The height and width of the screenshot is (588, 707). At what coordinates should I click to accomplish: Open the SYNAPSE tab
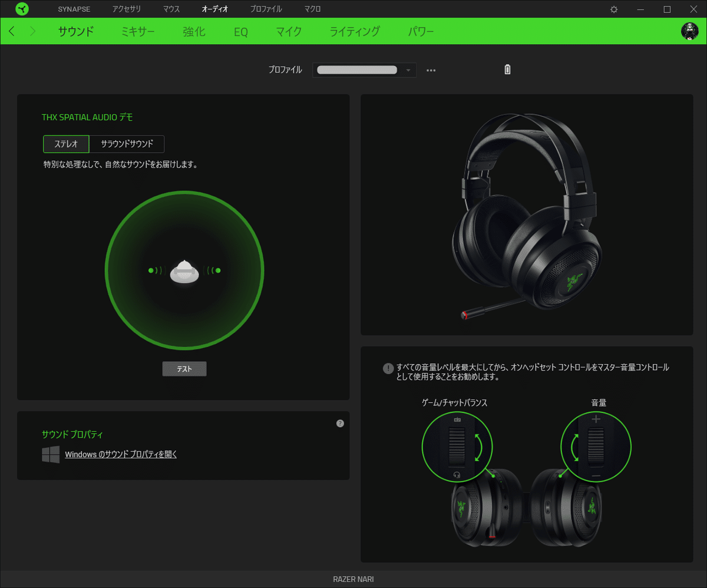(x=74, y=9)
